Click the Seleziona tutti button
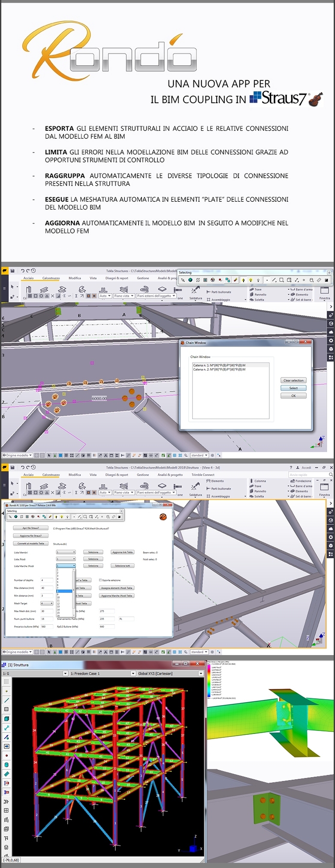The height and width of the screenshot is (868, 335). point(122,566)
